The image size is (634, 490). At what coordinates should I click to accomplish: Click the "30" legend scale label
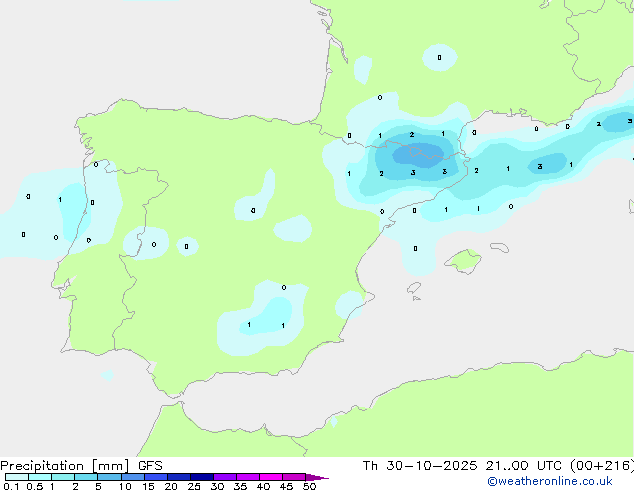tap(217, 486)
